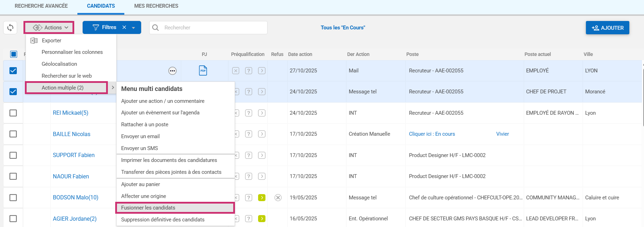Image resolution: width=644 pixels, height=227 pixels.
Task: Open candidate SUPPORT Fabien link
Action: 74,155
